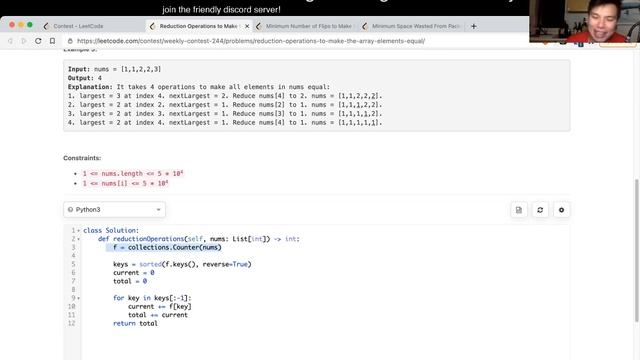Click explanation step 4 reducing nums[4] to 1
The width and height of the screenshot is (640, 360).
225,123
